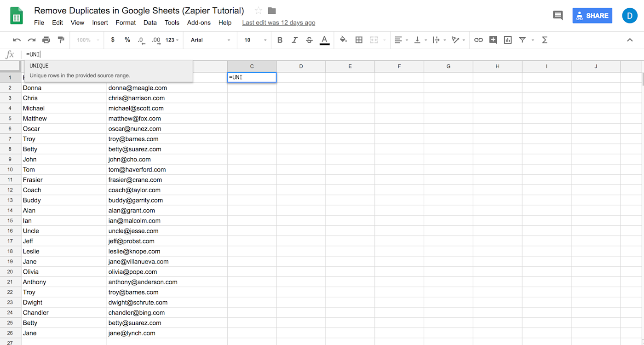Toggle strikethrough formatting

309,40
